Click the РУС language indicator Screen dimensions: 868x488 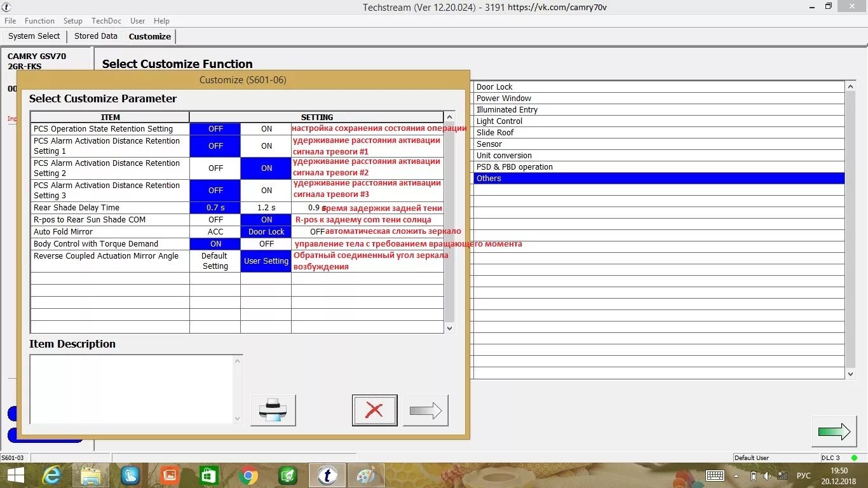coord(804,475)
